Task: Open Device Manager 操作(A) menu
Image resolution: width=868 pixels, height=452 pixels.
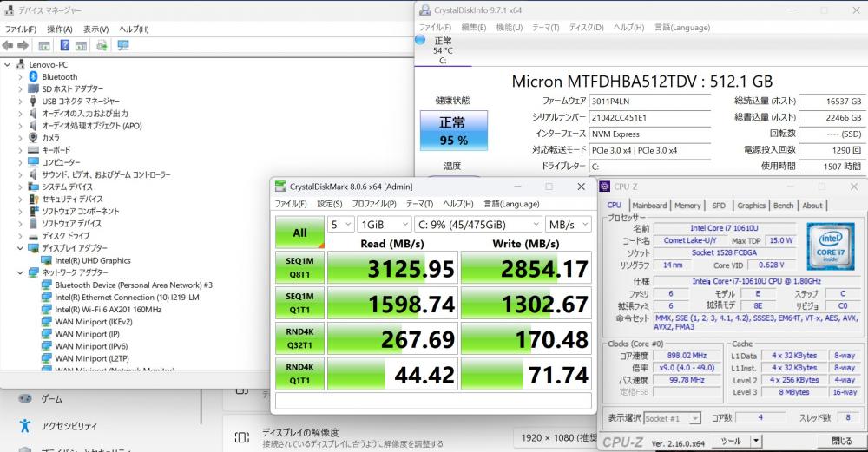Action: point(60,29)
